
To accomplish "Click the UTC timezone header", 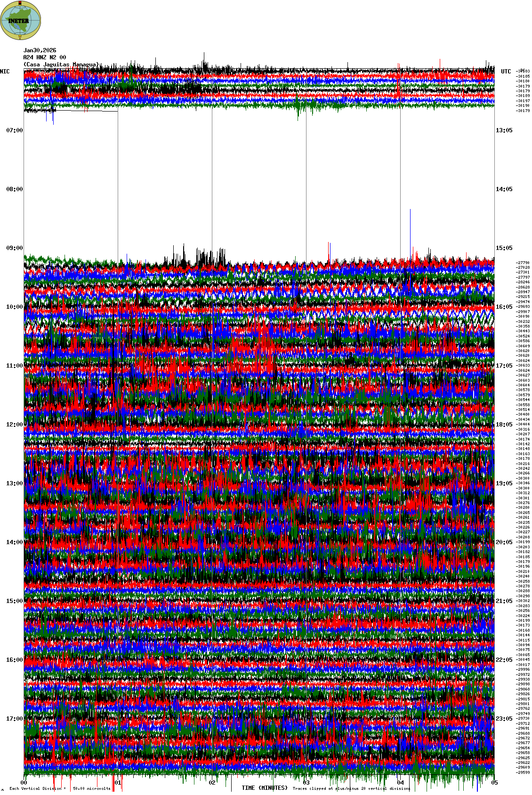I will [506, 72].
